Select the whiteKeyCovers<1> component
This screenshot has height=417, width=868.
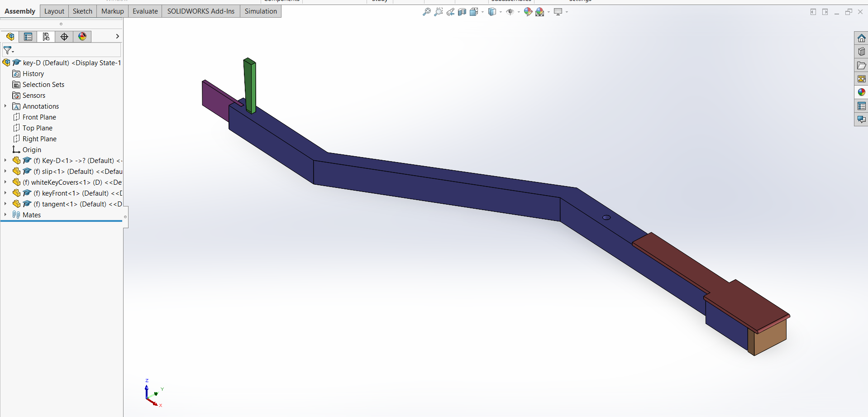(72, 182)
